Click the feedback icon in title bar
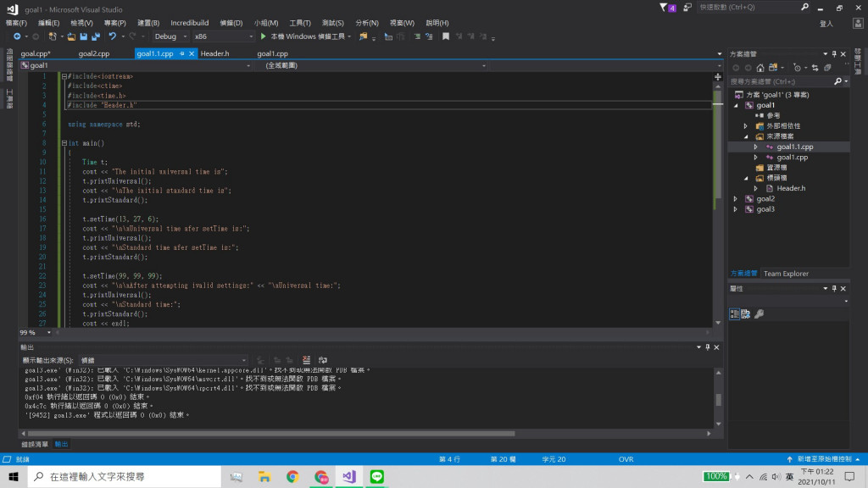The height and width of the screenshot is (488, 868). pyautogui.click(x=687, y=7)
